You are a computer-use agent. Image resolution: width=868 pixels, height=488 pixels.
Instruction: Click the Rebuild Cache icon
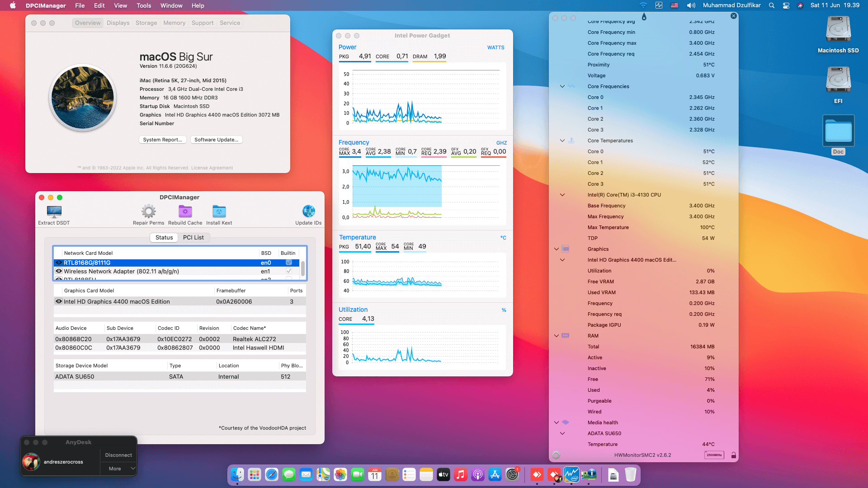[x=185, y=211]
